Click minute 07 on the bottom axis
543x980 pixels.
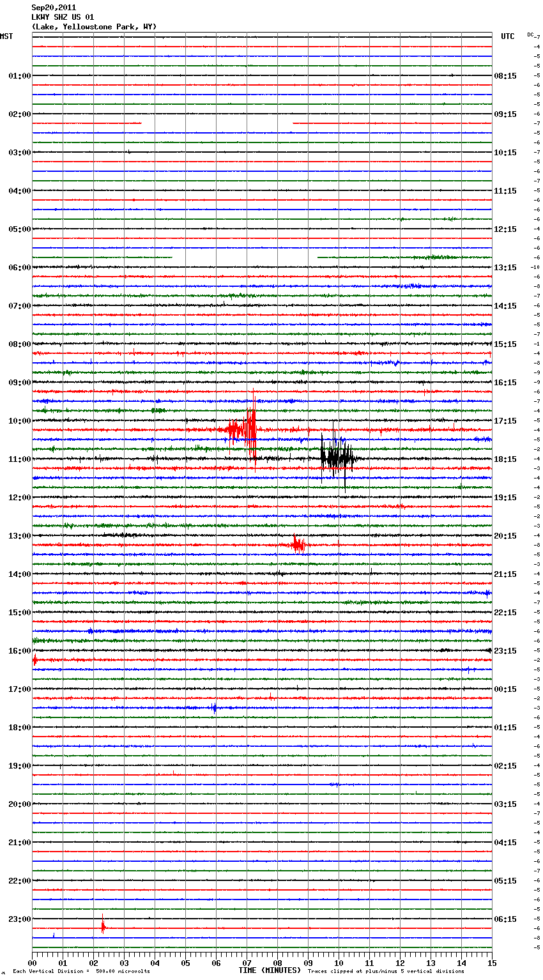(247, 963)
